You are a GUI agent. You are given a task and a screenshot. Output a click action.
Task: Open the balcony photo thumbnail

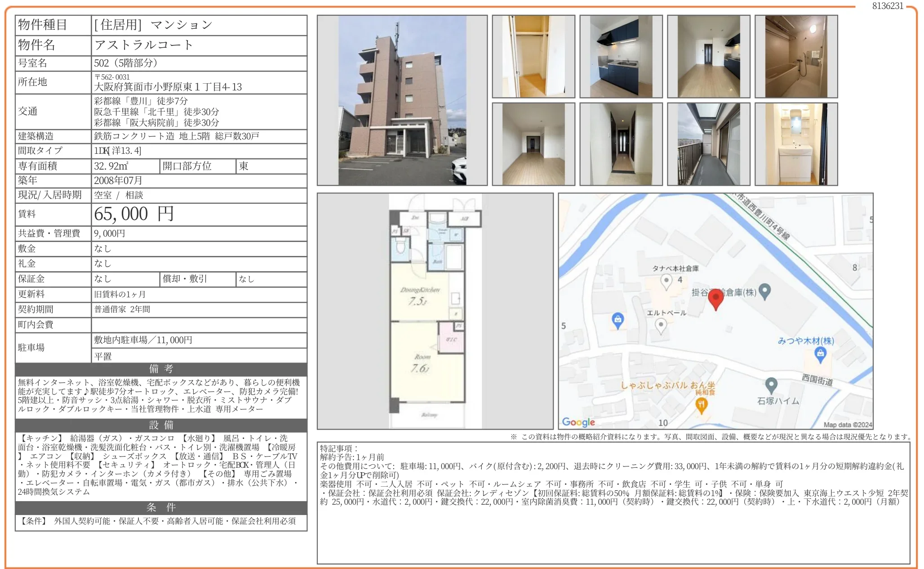[708, 144]
